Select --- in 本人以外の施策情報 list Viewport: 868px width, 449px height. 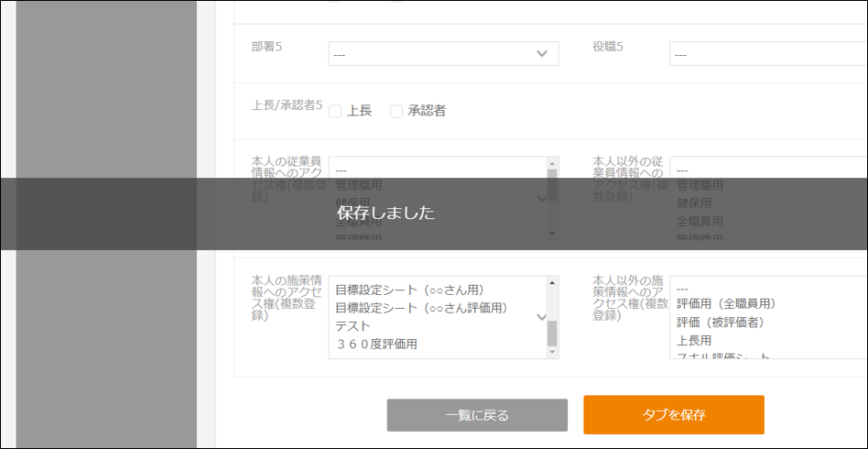(682, 289)
